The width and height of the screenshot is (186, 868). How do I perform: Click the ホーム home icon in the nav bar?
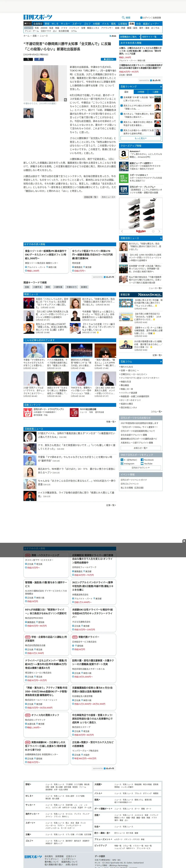pyautogui.click(x=28, y=24)
